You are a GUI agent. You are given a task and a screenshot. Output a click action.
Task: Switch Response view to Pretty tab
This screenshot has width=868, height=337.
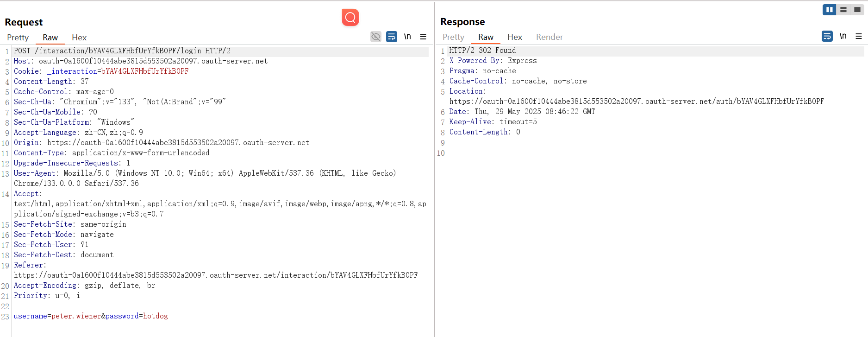[453, 37]
